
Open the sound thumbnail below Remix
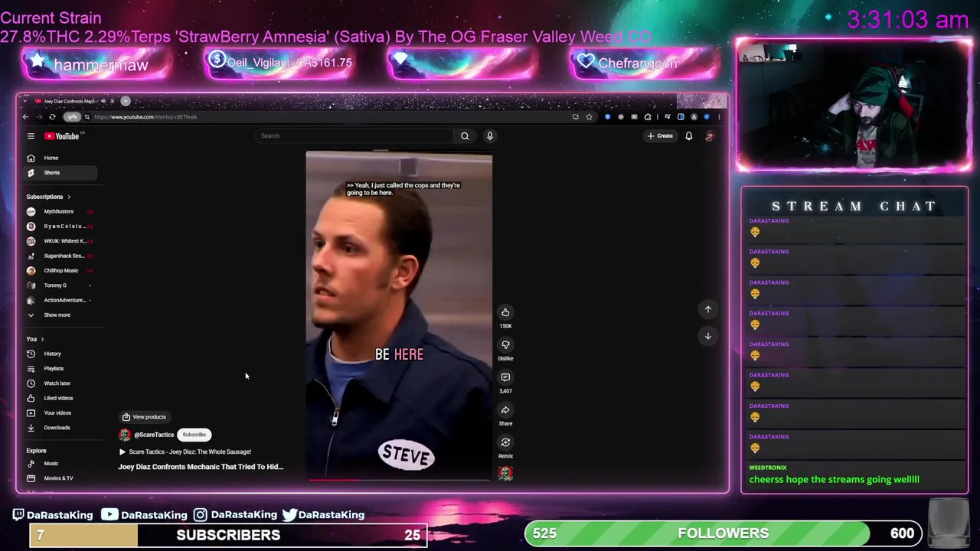point(505,474)
